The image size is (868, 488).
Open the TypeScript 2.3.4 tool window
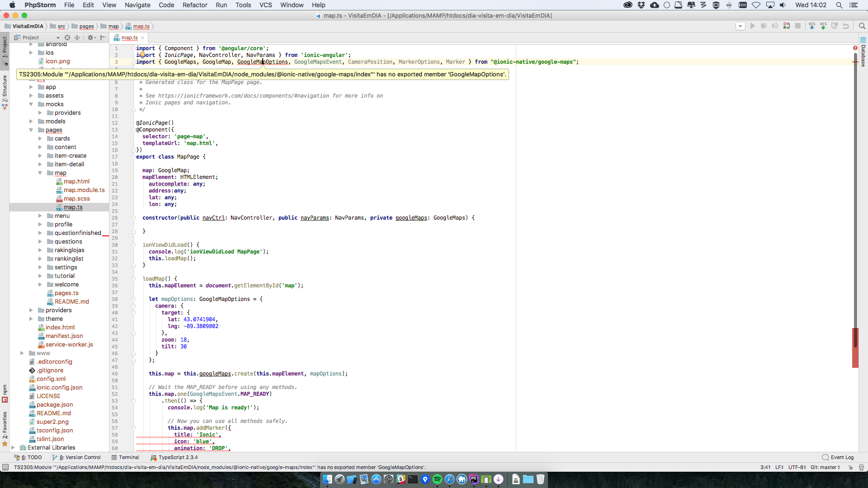(x=174, y=457)
